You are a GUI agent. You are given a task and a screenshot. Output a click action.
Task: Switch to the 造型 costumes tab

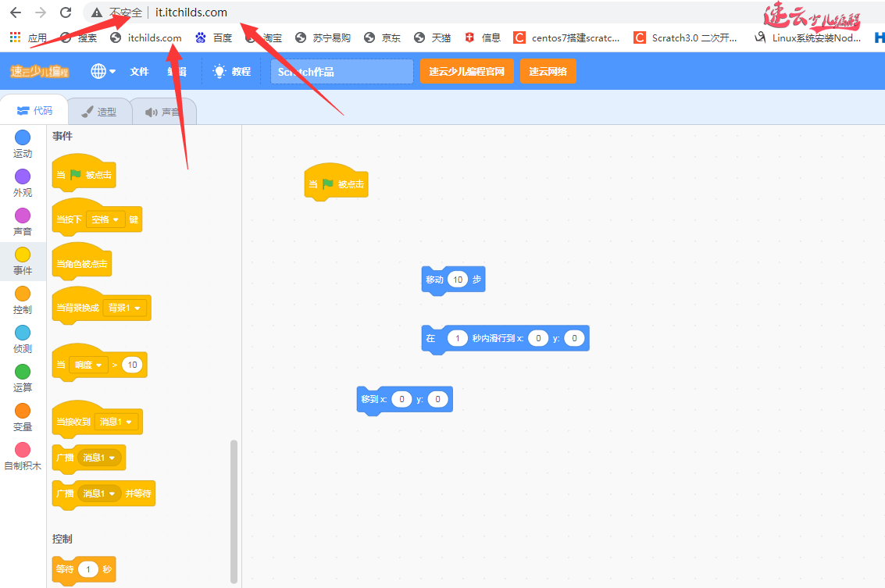coord(98,112)
